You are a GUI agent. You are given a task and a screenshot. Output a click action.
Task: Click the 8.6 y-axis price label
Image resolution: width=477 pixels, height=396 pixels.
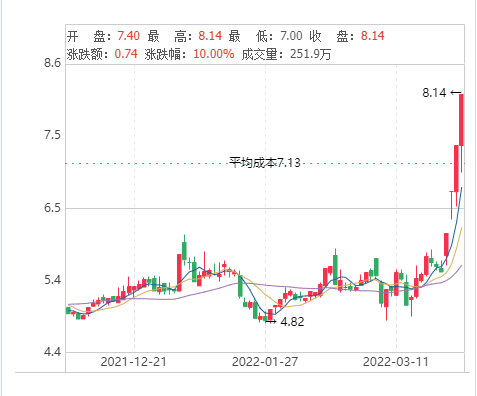coord(53,62)
